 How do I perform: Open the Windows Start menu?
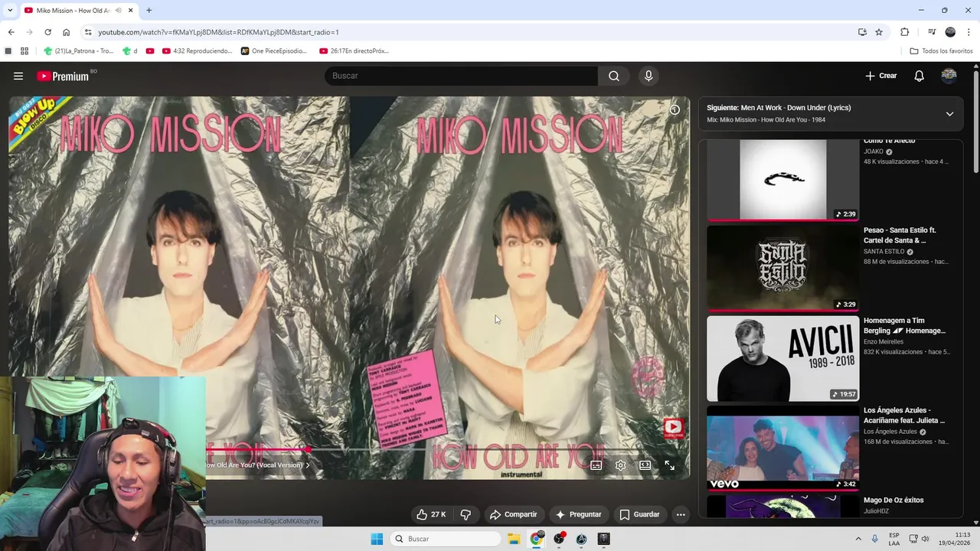tap(377, 539)
